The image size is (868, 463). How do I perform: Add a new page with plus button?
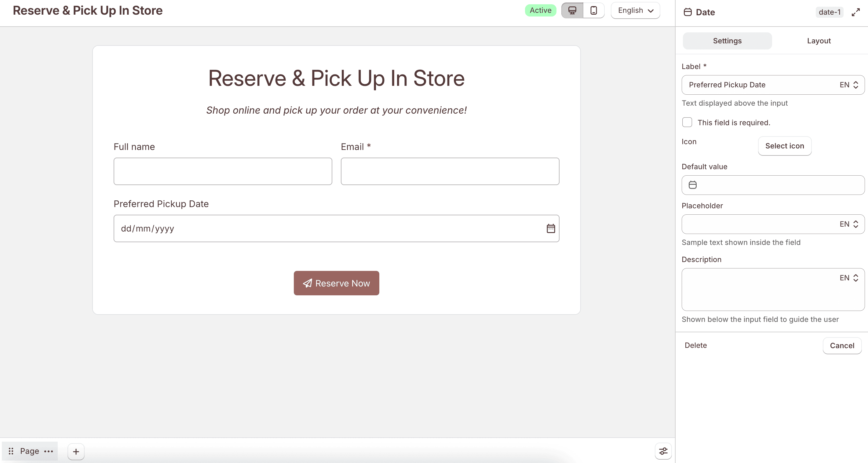click(76, 451)
